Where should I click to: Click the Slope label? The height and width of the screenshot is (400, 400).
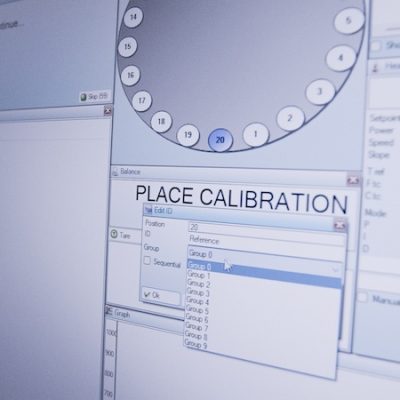coord(379,155)
